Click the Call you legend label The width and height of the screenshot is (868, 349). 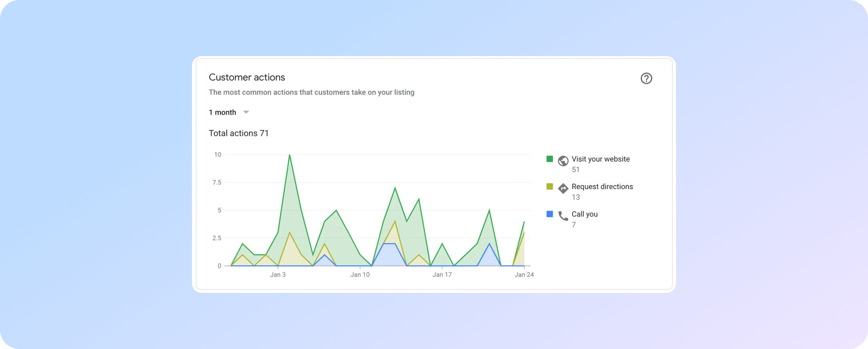click(x=585, y=214)
